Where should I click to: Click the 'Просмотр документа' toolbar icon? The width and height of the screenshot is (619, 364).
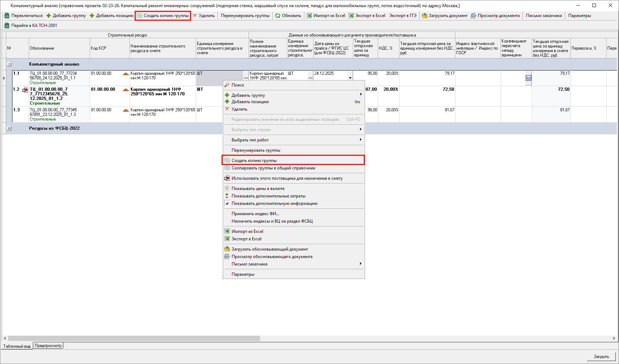coord(474,16)
